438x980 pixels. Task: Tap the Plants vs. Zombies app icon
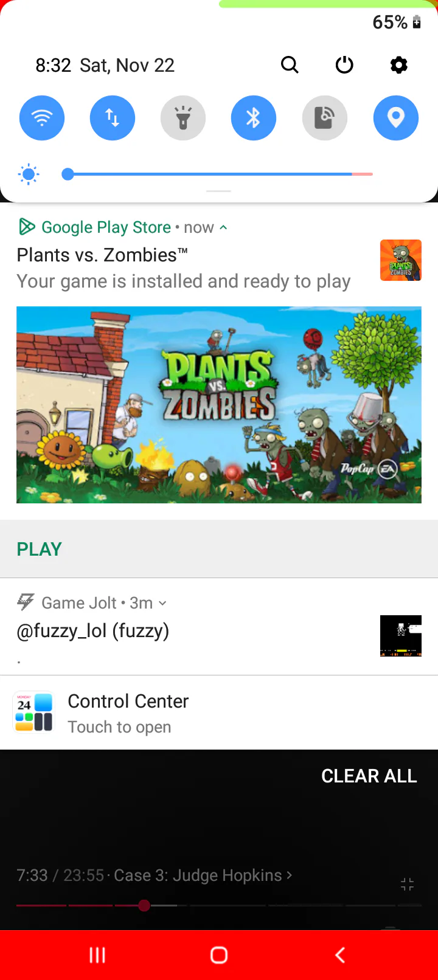401,260
